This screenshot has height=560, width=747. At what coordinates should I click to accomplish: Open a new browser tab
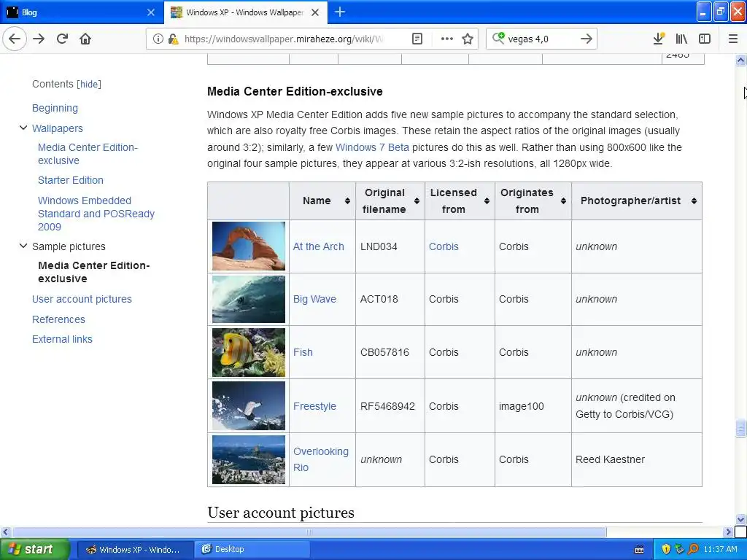340,12
